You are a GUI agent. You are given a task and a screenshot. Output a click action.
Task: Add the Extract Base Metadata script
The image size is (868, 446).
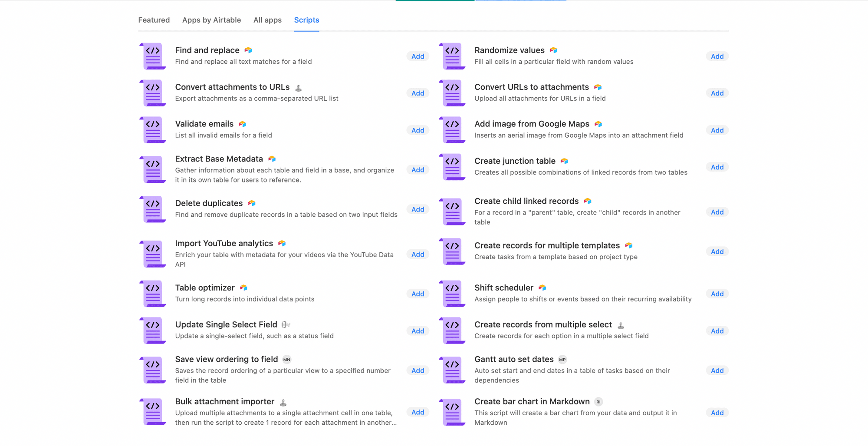418,170
